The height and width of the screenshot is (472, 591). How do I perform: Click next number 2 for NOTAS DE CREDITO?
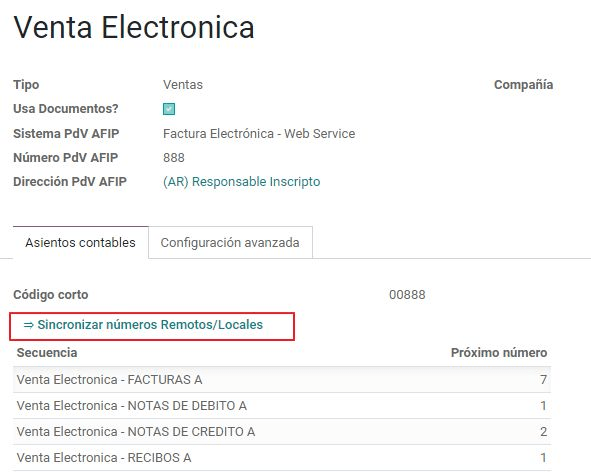(543, 432)
